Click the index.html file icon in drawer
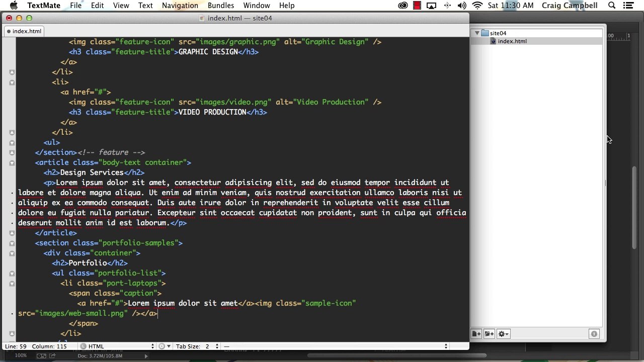The height and width of the screenshot is (362, 644). click(493, 41)
